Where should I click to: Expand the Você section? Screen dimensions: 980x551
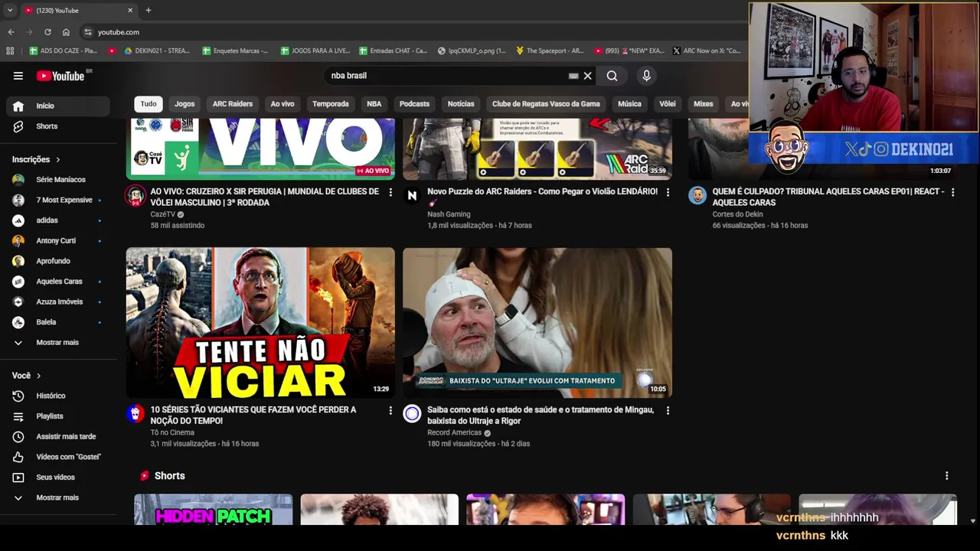point(26,376)
